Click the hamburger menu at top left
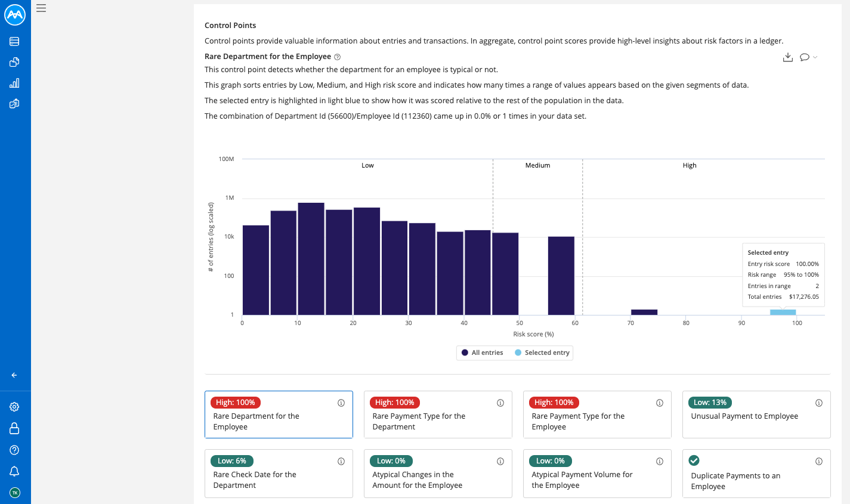 41,8
